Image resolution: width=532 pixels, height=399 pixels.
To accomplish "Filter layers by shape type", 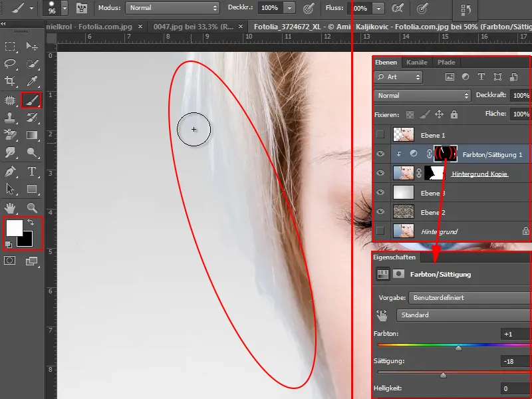I will pyautogui.click(x=497, y=77).
